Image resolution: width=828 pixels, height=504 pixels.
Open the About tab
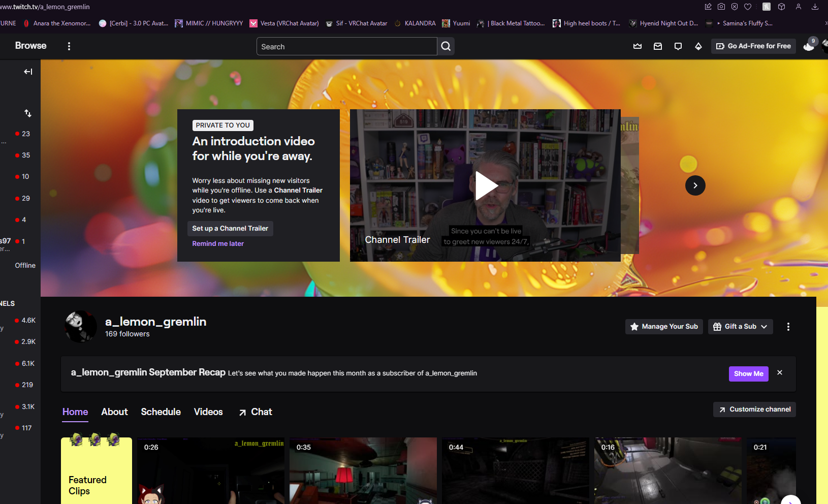(x=114, y=412)
